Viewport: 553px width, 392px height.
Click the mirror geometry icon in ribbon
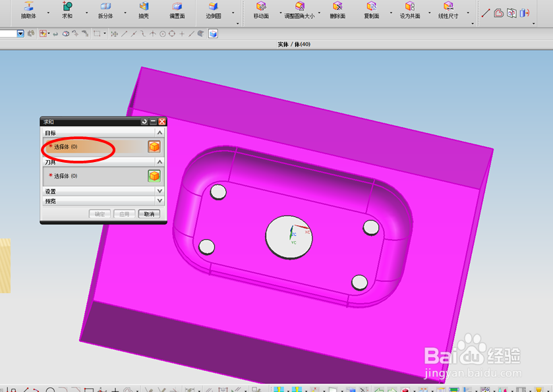511,13
